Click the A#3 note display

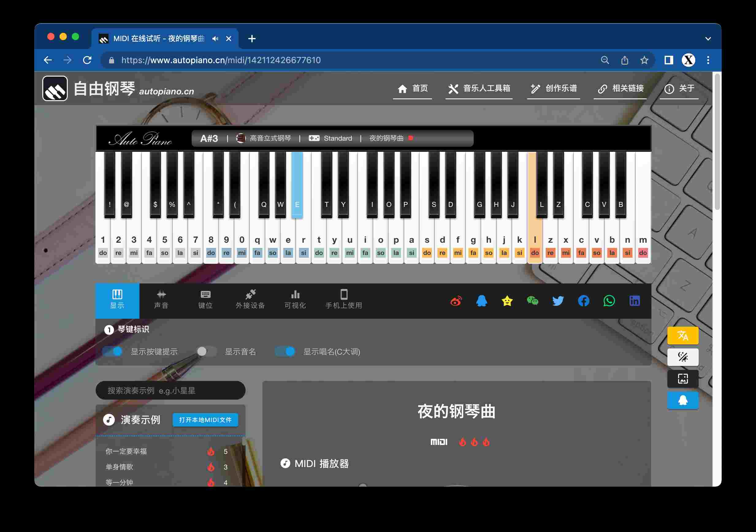point(209,139)
